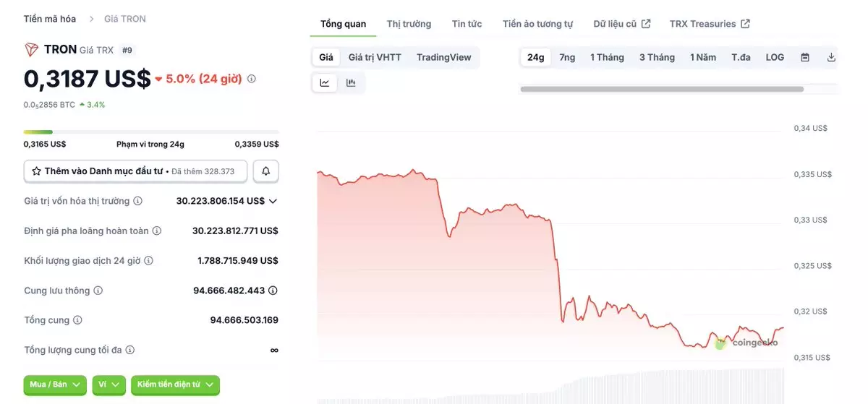This screenshot has width=868, height=404.
Task: Open the Mua / Bán dropdown
Action: [55, 384]
